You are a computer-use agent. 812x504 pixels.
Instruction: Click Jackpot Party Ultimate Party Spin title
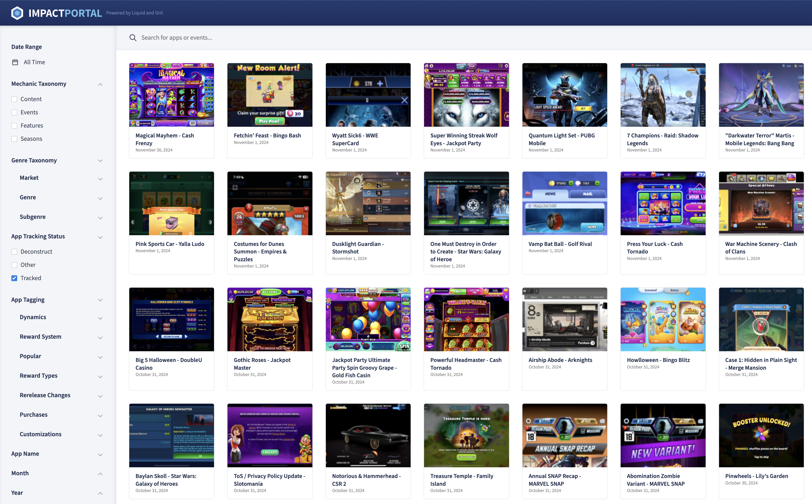tap(364, 367)
